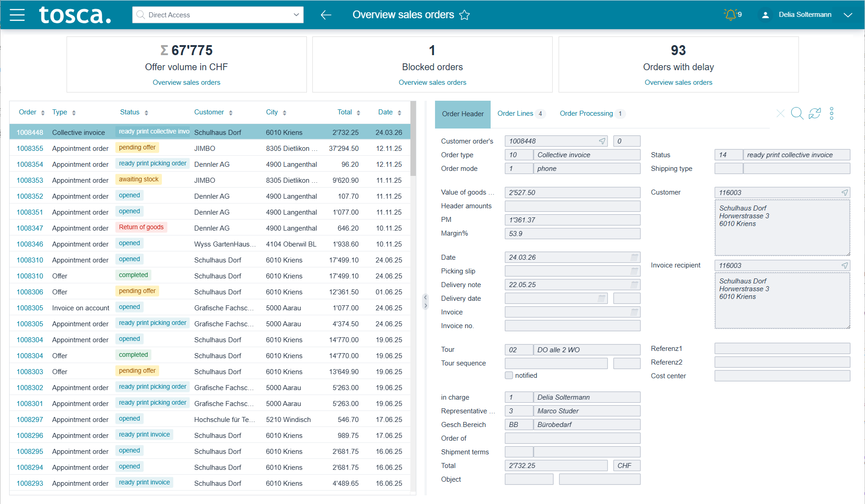Open the notifications bell
Image resolution: width=865 pixels, height=504 pixels.
click(730, 15)
